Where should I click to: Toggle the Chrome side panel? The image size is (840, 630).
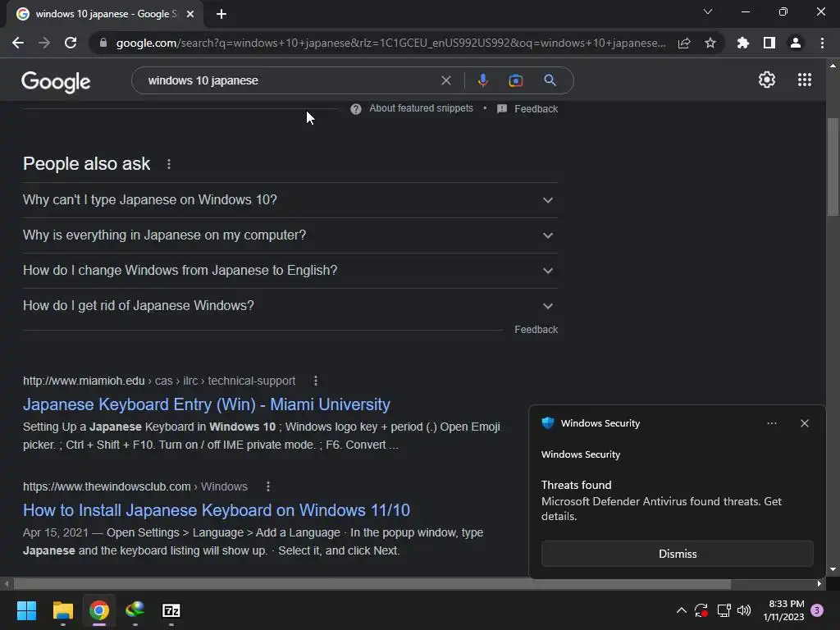pyautogui.click(x=769, y=43)
